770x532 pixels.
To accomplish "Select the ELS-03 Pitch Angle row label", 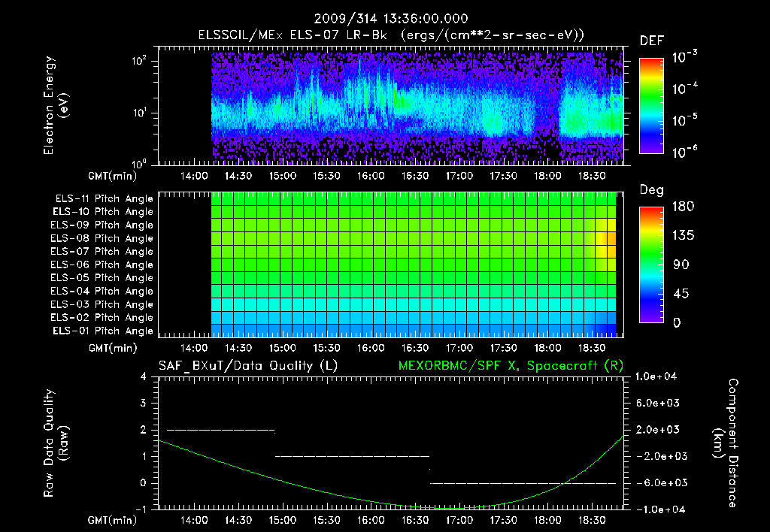I will pos(102,304).
